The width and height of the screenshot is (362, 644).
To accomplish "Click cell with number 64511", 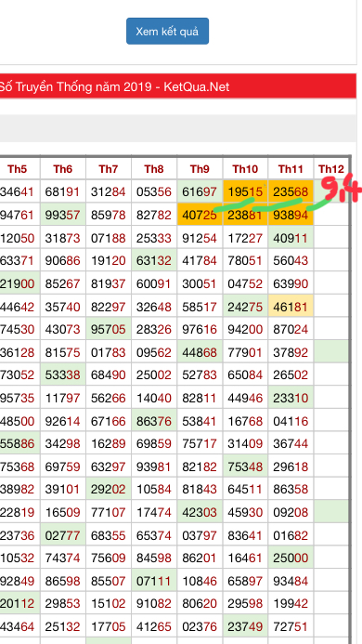I will tap(245, 489).
